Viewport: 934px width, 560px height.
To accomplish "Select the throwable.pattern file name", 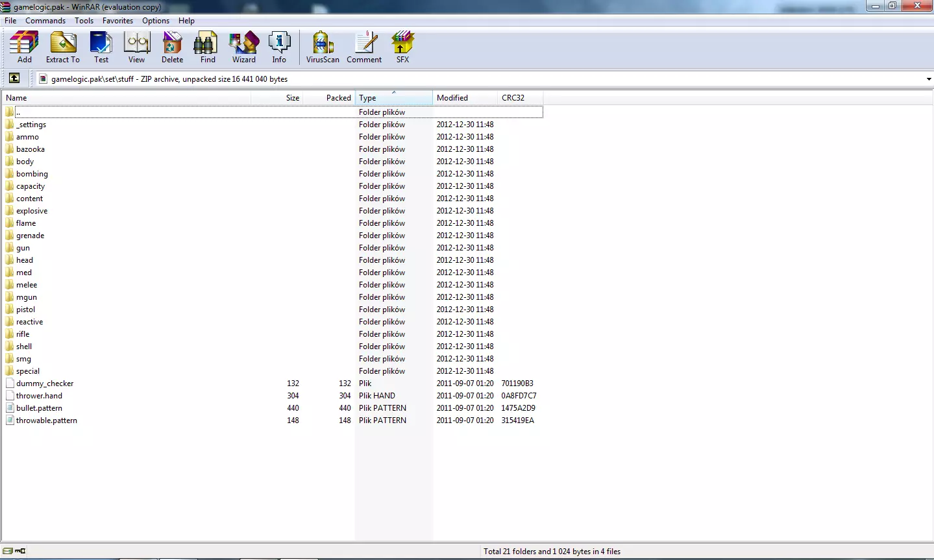I will click(47, 420).
